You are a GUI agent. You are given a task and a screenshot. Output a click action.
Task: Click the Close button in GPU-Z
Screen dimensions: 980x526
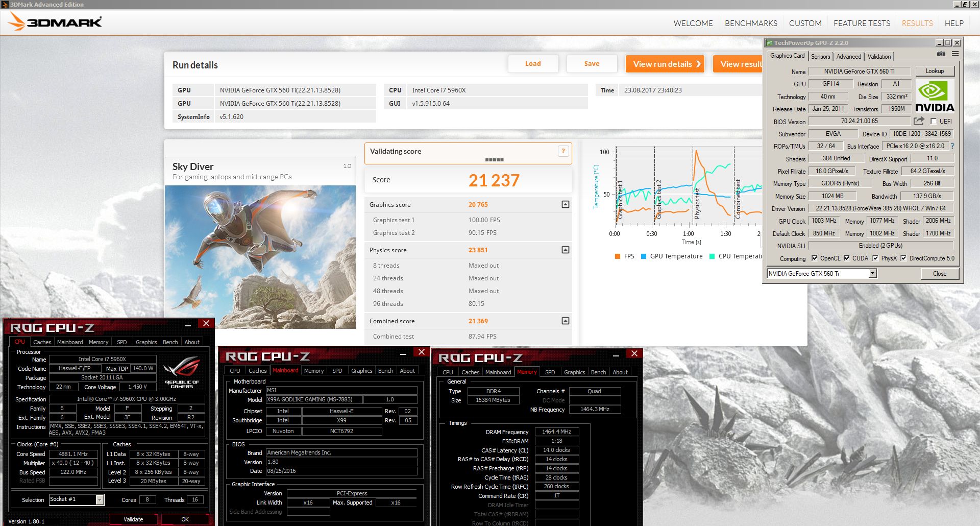940,274
